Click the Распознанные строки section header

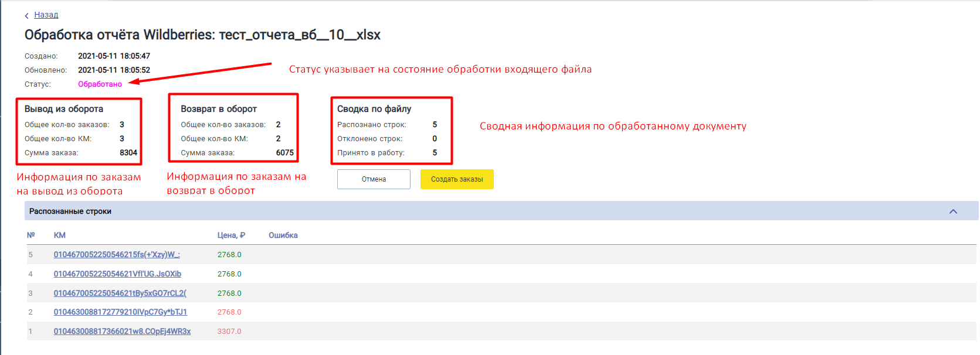tap(501, 211)
